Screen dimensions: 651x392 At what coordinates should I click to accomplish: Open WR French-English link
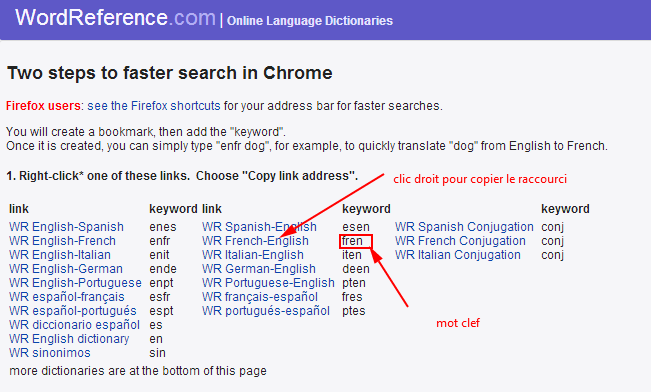pyautogui.click(x=255, y=241)
